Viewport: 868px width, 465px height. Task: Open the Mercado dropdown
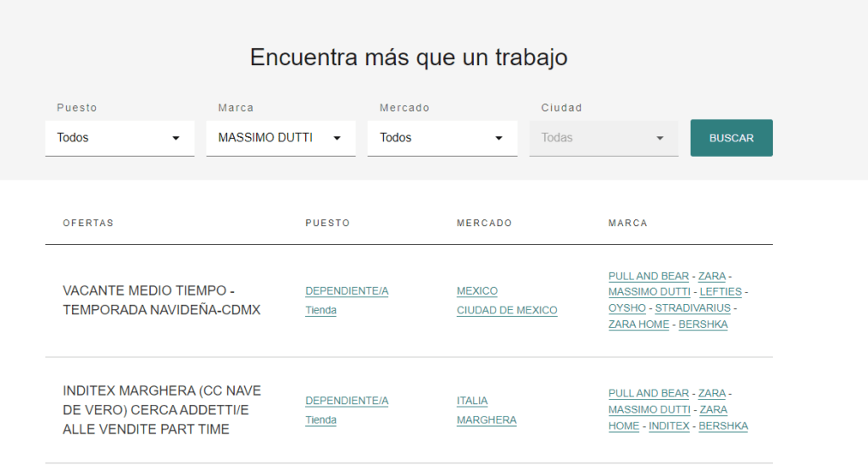pos(442,138)
